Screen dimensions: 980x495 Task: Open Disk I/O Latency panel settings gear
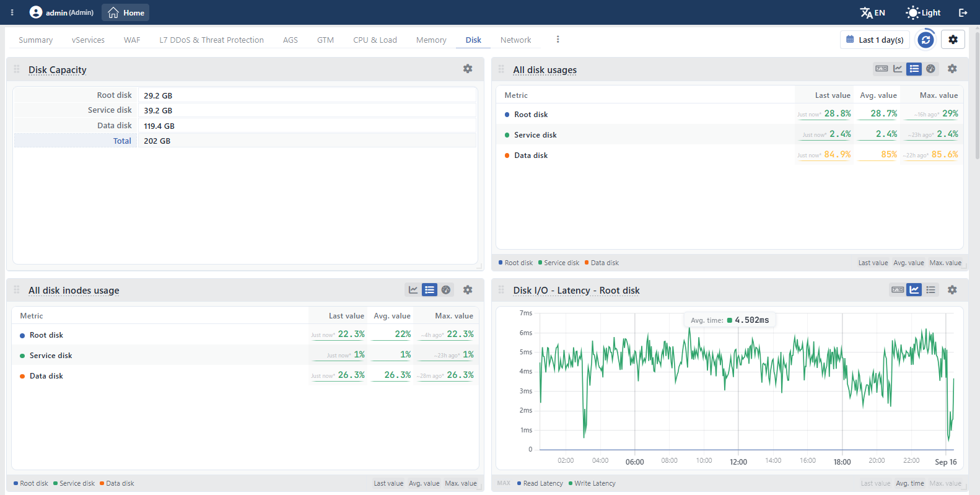click(952, 289)
